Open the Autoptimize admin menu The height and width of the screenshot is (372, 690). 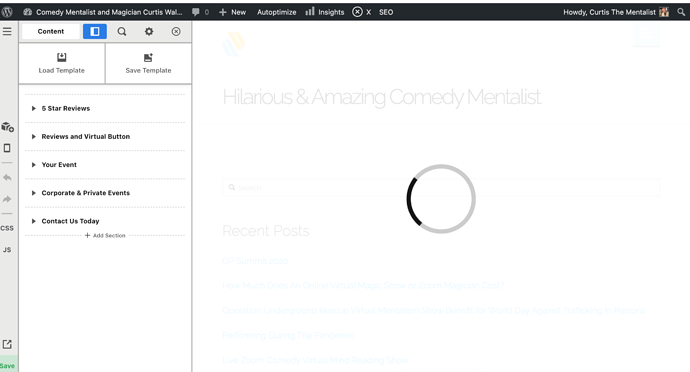pyautogui.click(x=276, y=12)
